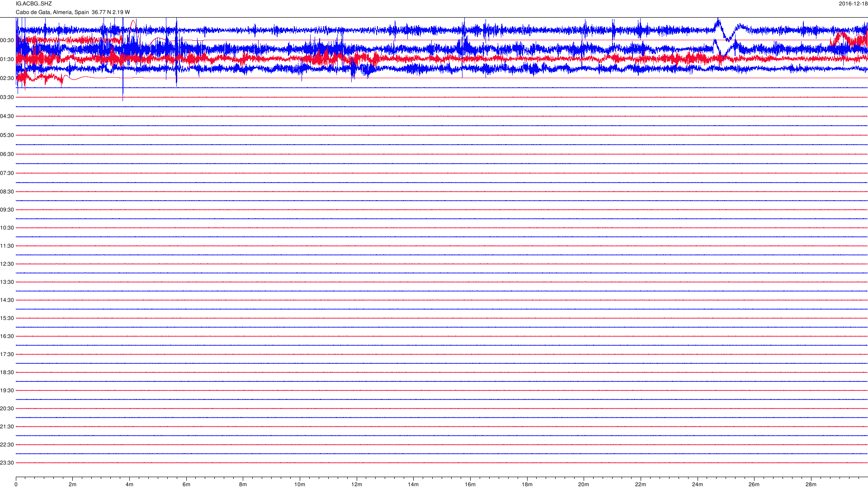Select the 17:30 time label
This screenshot has height=488, width=868.
pos(7,354)
